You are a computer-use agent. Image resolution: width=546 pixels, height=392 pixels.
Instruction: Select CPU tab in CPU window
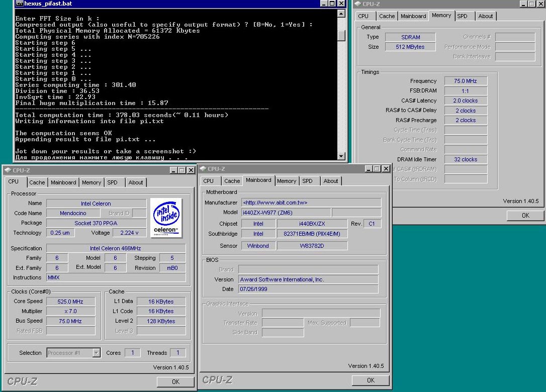[x=14, y=181]
